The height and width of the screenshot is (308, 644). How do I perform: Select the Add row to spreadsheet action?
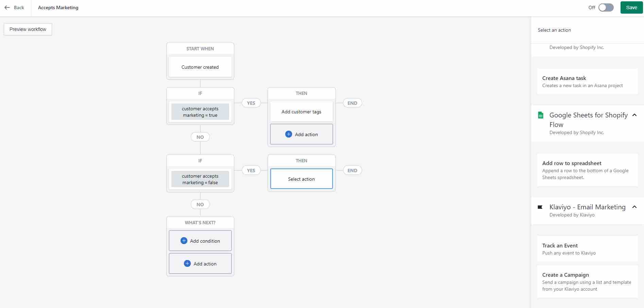(x=587, y=170)
